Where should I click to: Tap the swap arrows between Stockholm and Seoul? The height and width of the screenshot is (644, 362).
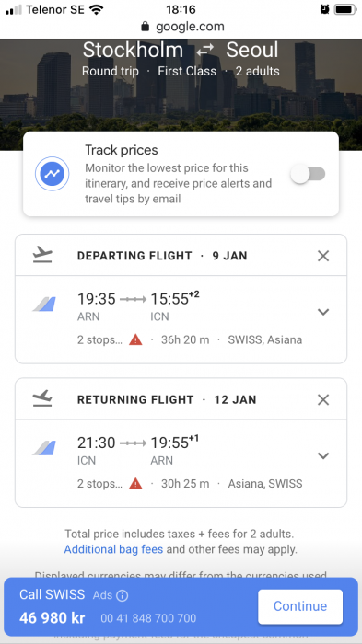click(204, 51)
